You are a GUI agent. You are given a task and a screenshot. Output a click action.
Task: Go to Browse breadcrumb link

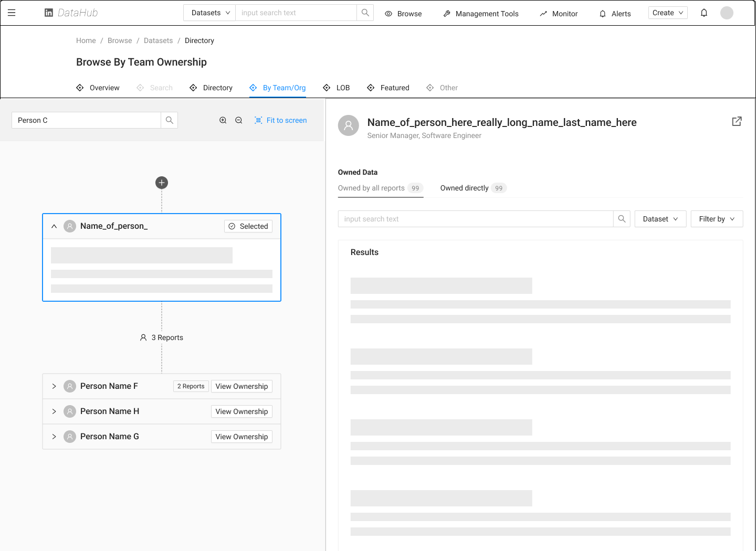click(x=120, y=40)
